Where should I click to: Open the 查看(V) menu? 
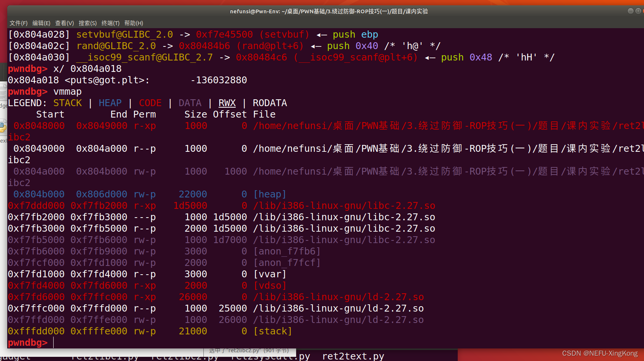(64, 23)
